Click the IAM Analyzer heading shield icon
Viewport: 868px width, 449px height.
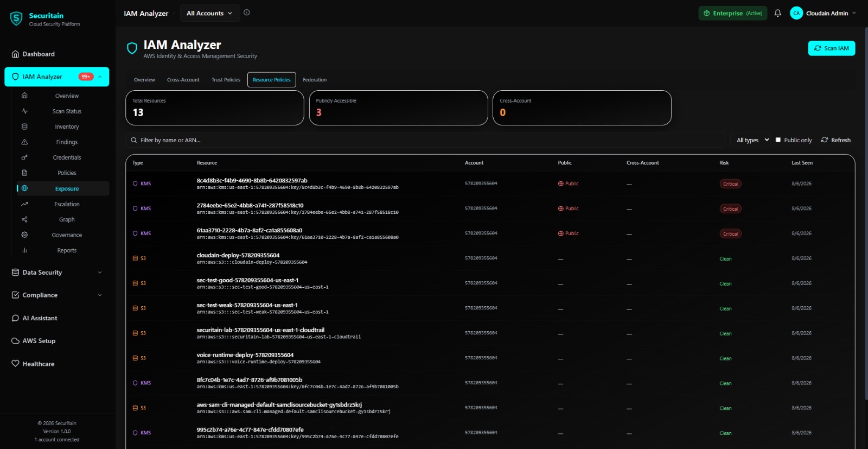coord(132,48)
